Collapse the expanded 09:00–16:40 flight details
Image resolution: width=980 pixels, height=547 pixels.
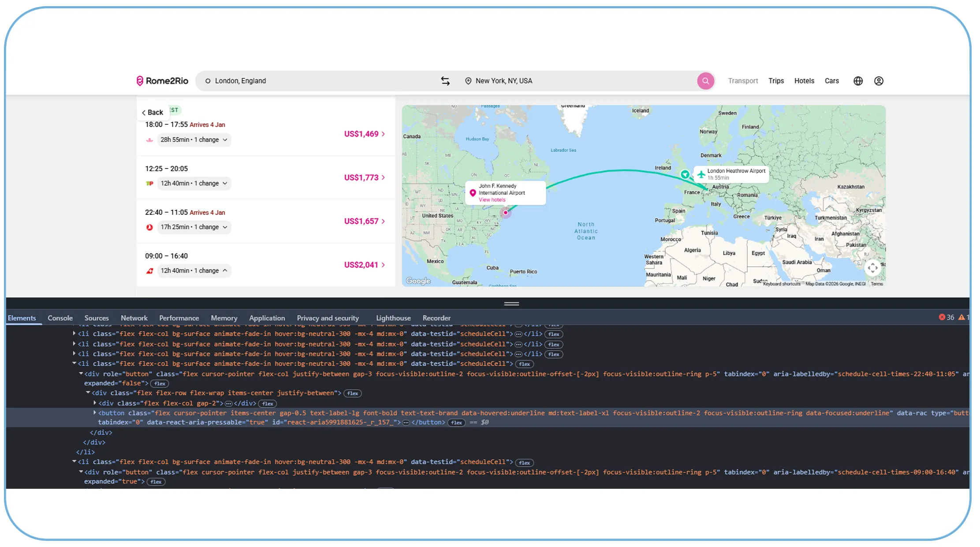[225, 270]
